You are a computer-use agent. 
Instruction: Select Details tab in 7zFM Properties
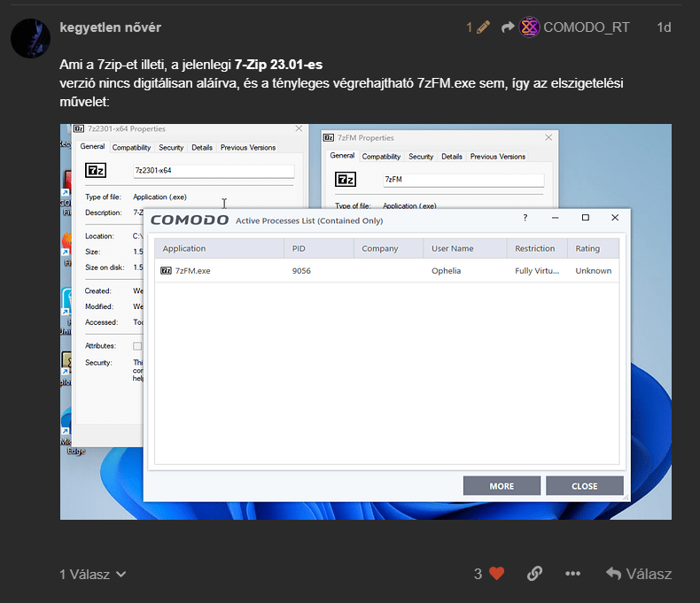(x=452, y=157)
